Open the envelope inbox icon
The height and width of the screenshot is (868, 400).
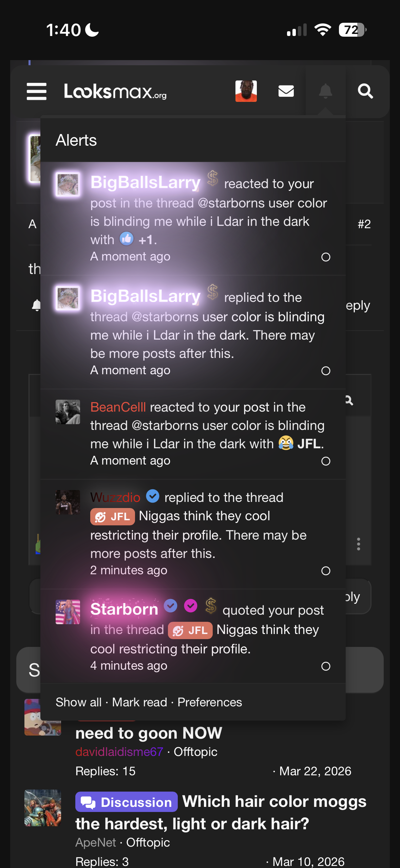click(x=286, y=91)
